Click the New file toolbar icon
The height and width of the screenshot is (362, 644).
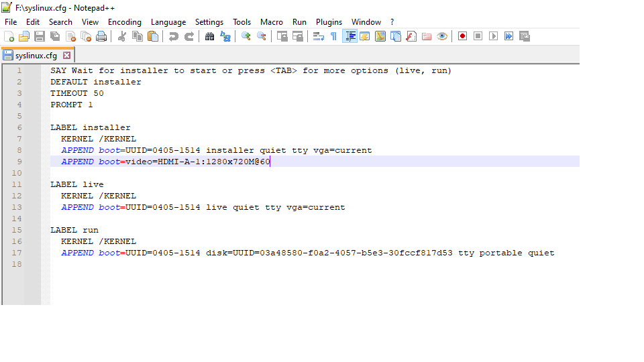pos(9,36)
